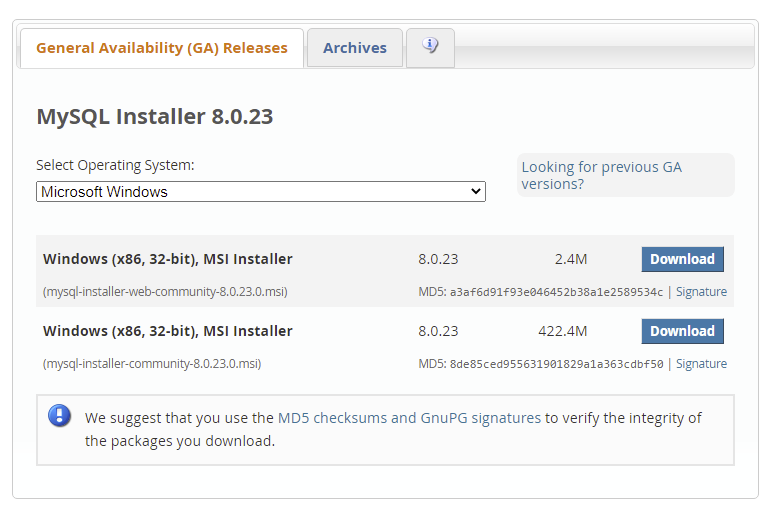Follow the Looking for previous GA versions link
This screenshot has height=515, width=772.
(601, 175)
